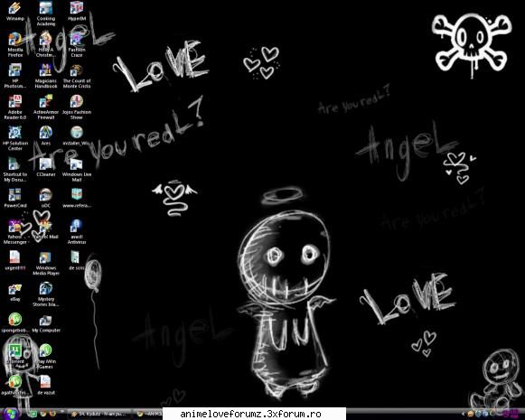
Task: Launch the uTorrent desktop shortcut
Action: click(x=15, y=354)
